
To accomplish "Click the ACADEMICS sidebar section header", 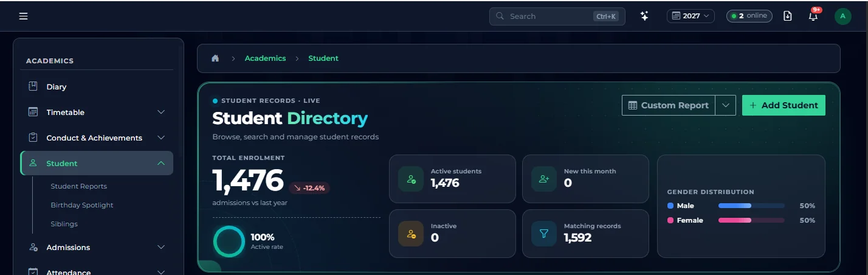I will [x=50, y=61].
